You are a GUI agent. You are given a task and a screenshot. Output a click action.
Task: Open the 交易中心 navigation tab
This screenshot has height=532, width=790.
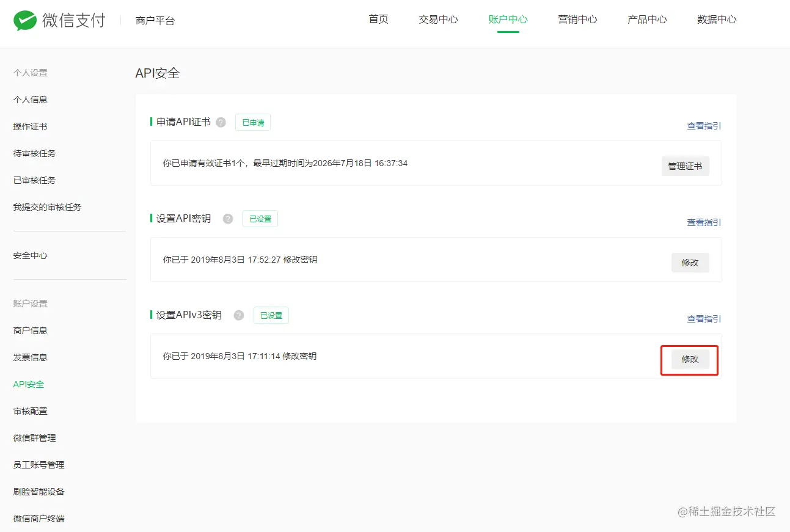pos(438,19)
